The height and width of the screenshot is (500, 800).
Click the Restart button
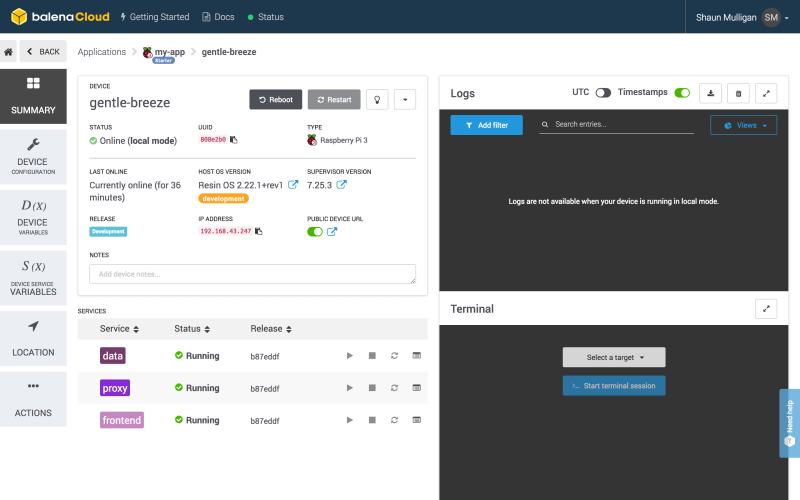(x=334, y=99)
